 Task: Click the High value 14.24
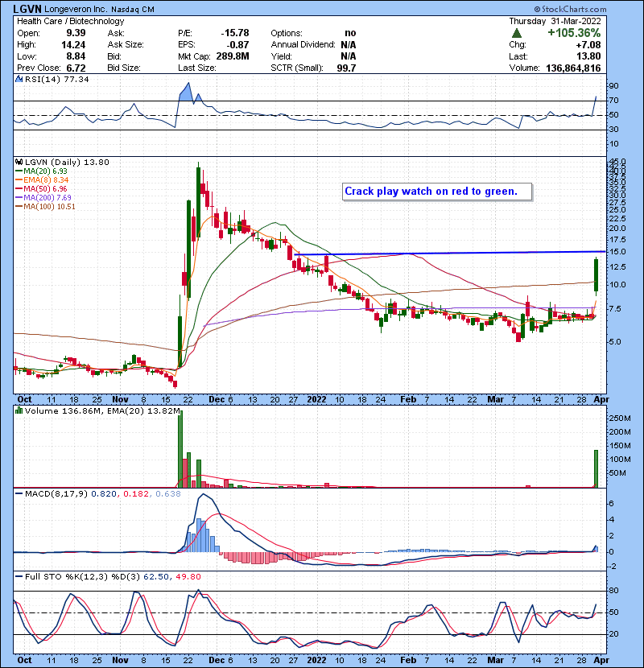(x=73, y=45)
